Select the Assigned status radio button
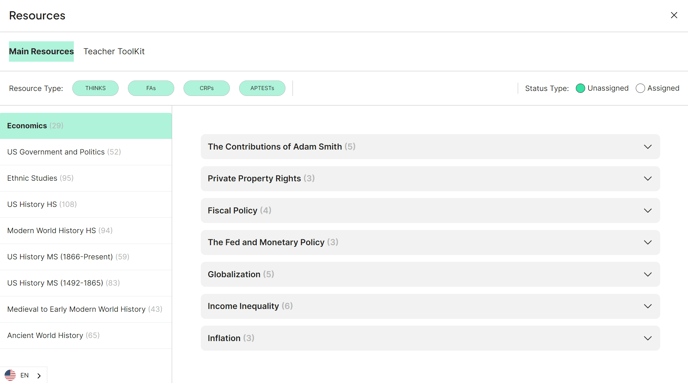688x383 pixels. (x=640, y=88)
